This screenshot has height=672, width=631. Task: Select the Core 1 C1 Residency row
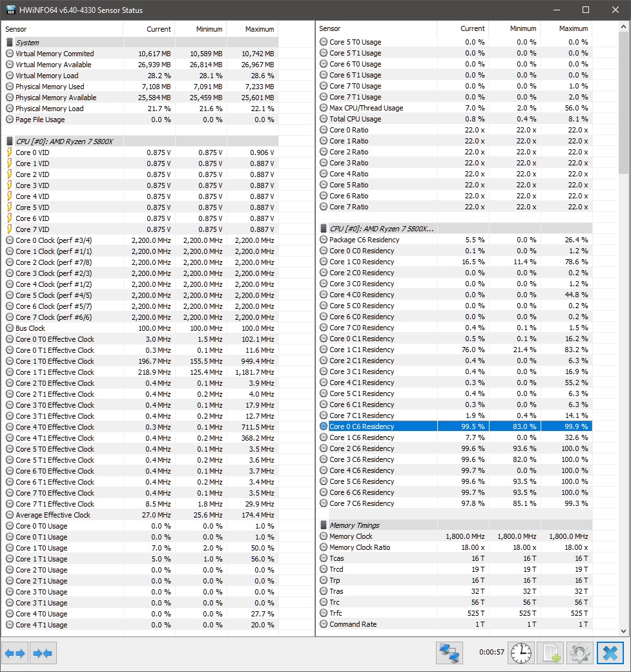tap(455, 350)
